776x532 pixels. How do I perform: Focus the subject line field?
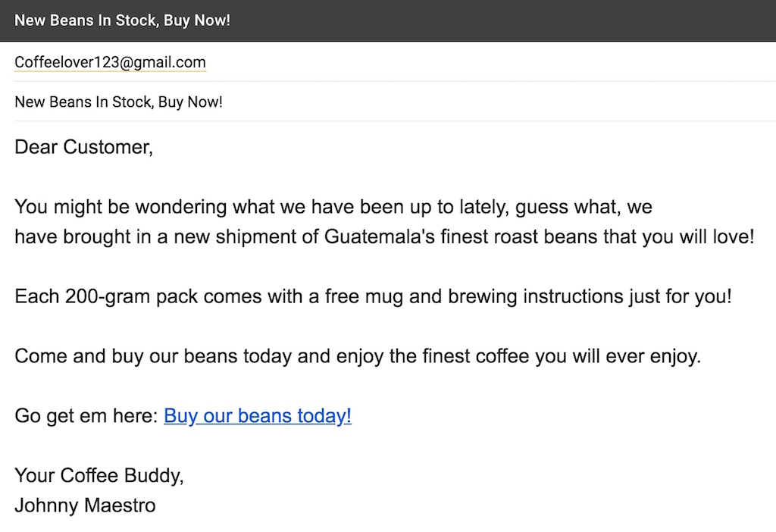395,102
